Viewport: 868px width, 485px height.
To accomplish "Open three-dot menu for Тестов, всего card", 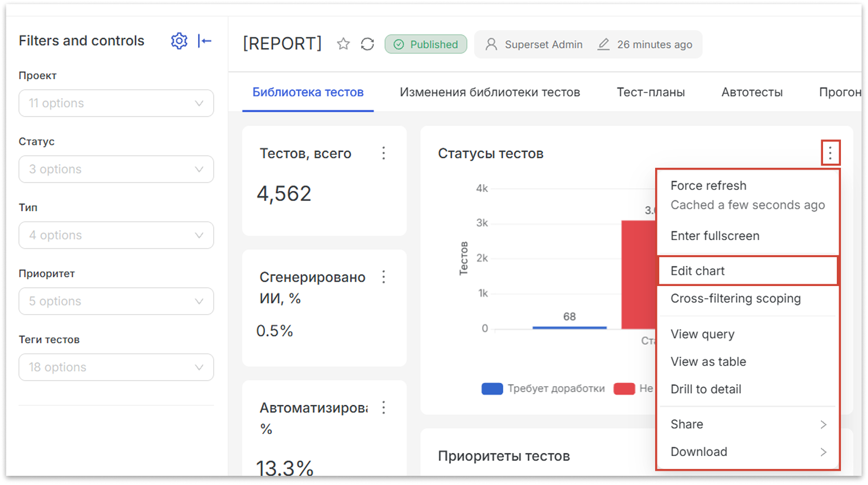I will (x=384, y=153).
